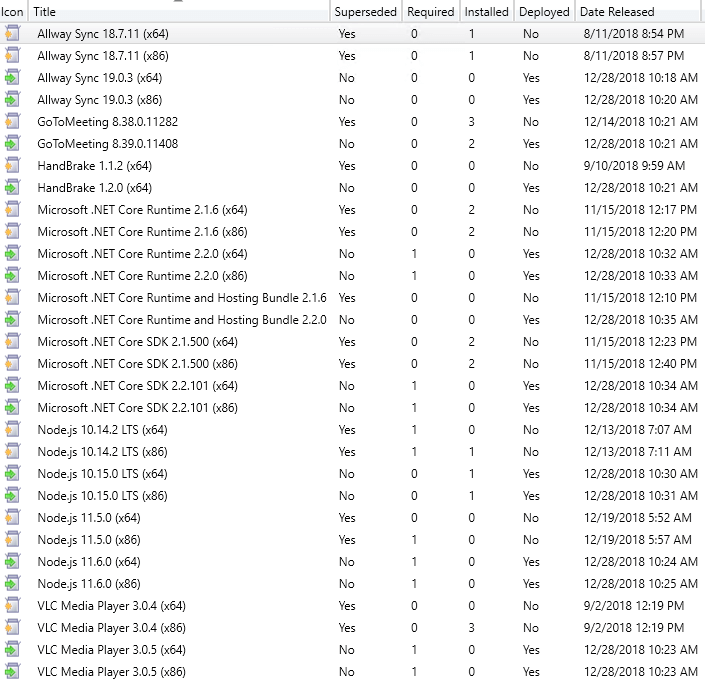The image size is (705, 683).
Task: Click the icon for Node.js 11.5.0 (x64)
Action: coord(13,518)
